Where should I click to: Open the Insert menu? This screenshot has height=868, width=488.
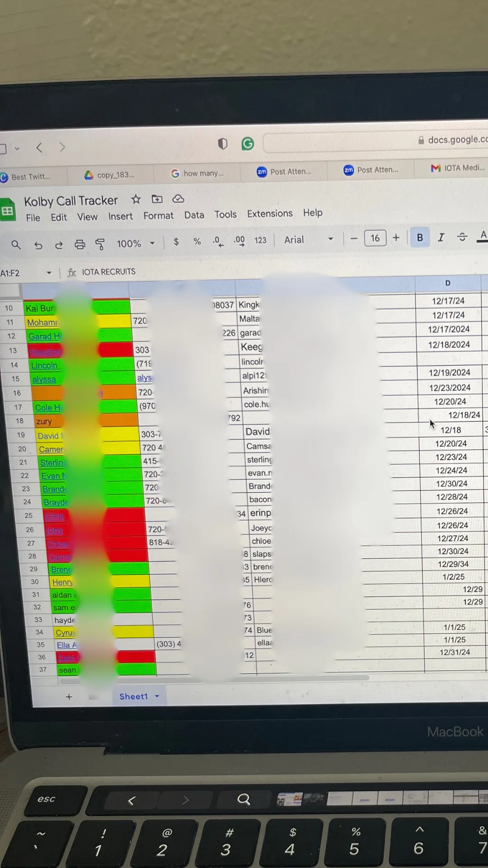coord(120,217)
